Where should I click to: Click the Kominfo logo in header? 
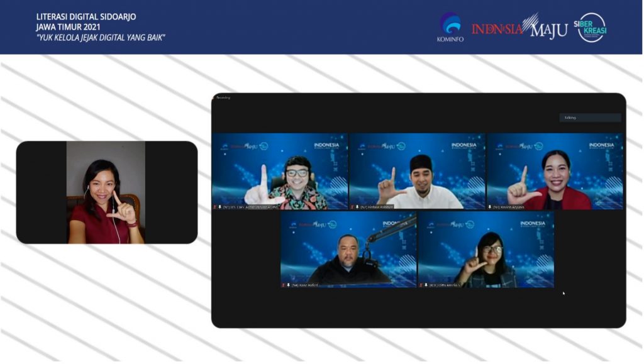450,27
